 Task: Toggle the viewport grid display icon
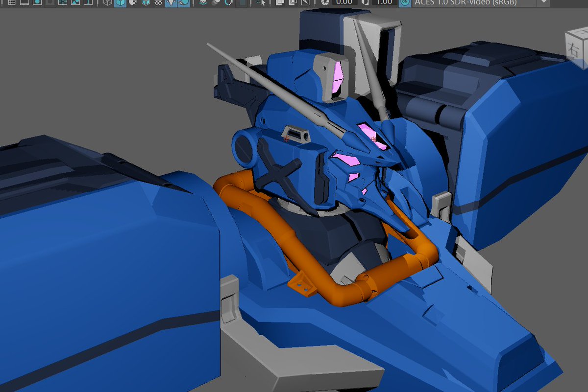pos(11,2)
